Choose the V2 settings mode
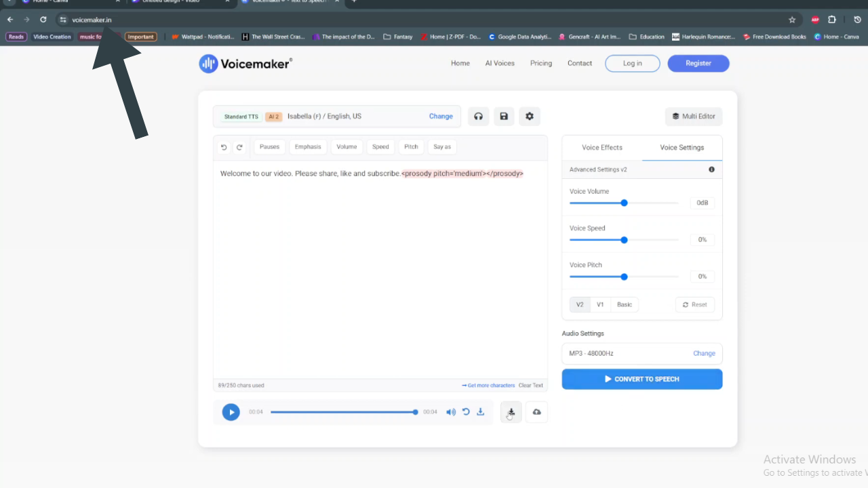868x488 pixels. pyautogui.click(x=580, y=305)
